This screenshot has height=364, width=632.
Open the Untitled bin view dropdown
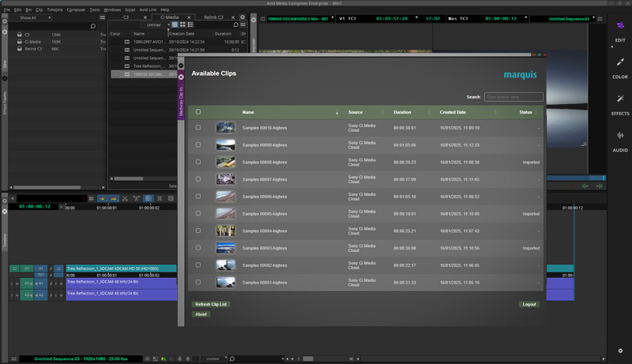tap(155, 25)
